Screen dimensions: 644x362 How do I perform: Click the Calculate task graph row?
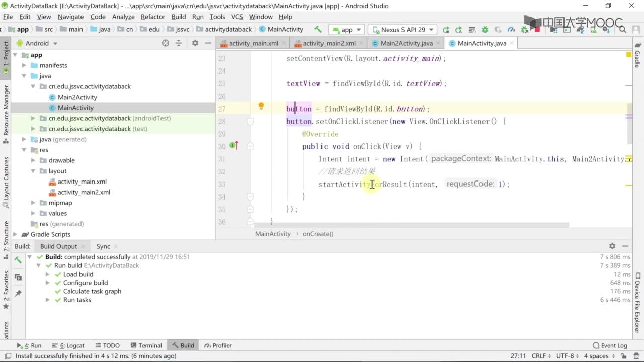(92, 291)
